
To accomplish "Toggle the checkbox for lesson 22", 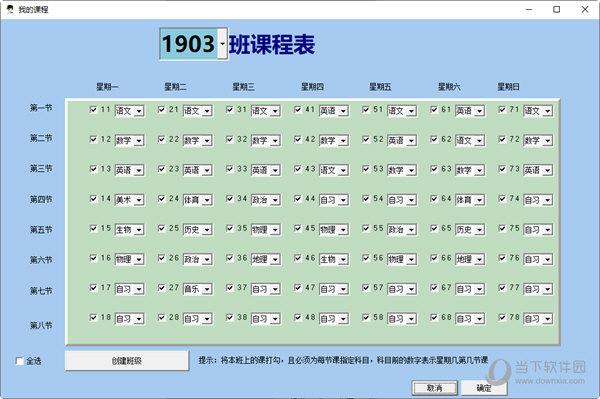I will pyautogui.click(x=161, y=139).
